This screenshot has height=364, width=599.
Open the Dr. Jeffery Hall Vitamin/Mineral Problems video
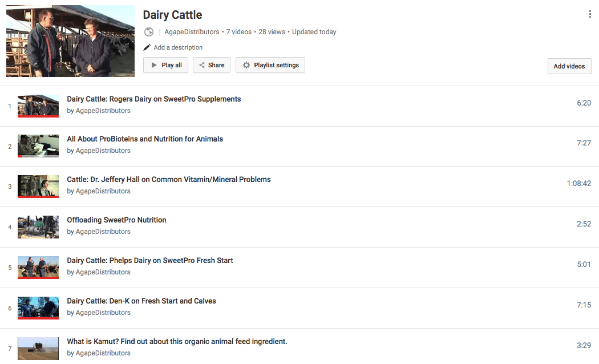coord(169,180)
